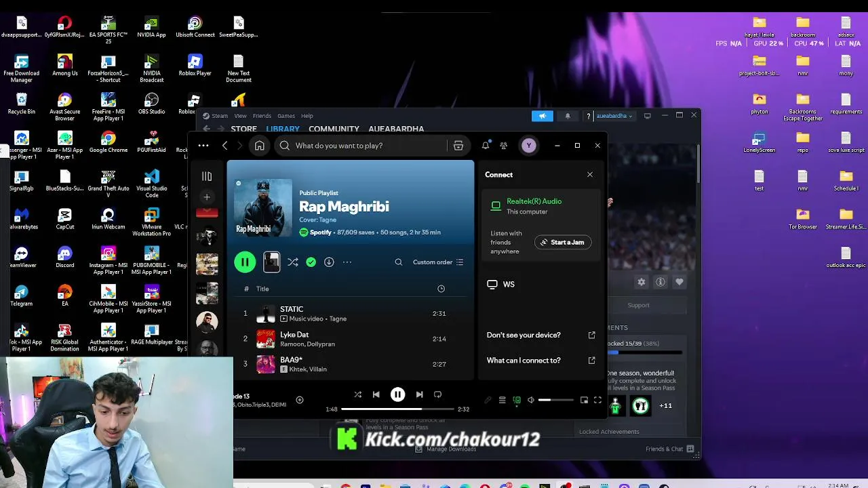
Task: Enter full screen player mode
Action: coord(597,400)
